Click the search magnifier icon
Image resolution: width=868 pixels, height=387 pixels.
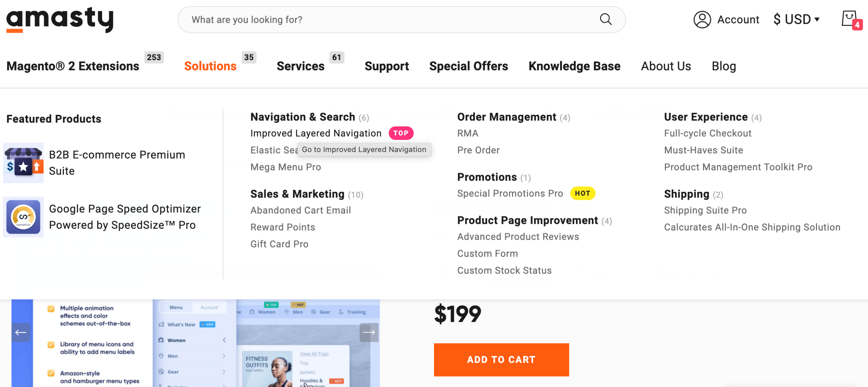click(606, 19)
